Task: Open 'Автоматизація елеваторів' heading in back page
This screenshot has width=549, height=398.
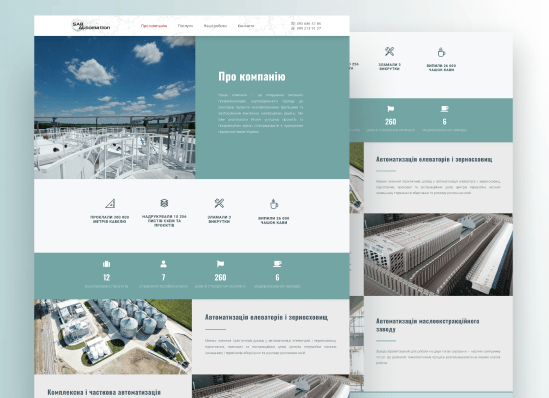Action: point(434,159)
